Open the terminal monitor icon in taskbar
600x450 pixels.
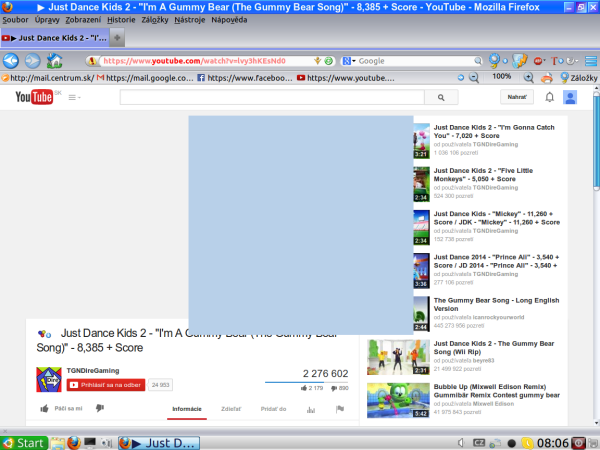90,443
